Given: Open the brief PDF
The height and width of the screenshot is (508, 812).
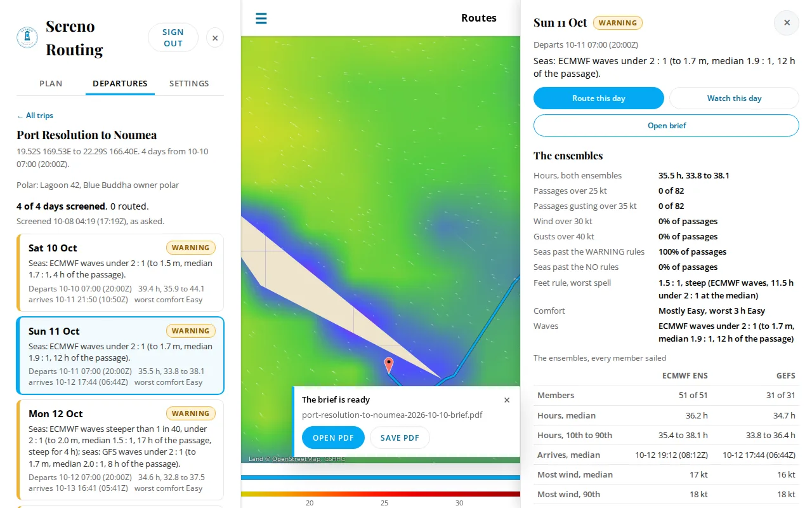Looking at the screenshot, I should click(x=333, y=438).
